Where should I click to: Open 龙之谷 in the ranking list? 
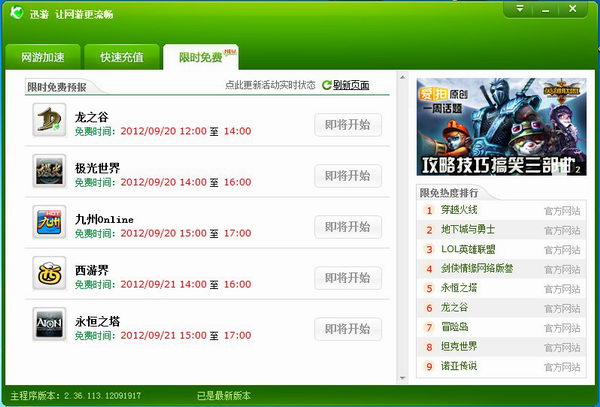pos(454,308)
